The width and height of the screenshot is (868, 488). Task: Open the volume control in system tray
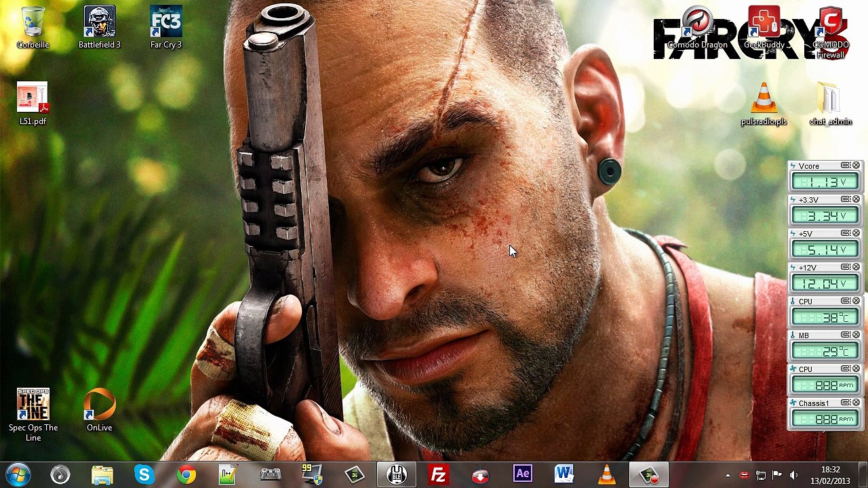[x=794, y=475]
